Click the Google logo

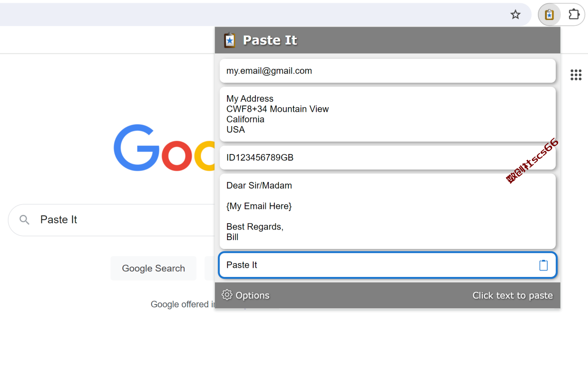coord(164,147)
